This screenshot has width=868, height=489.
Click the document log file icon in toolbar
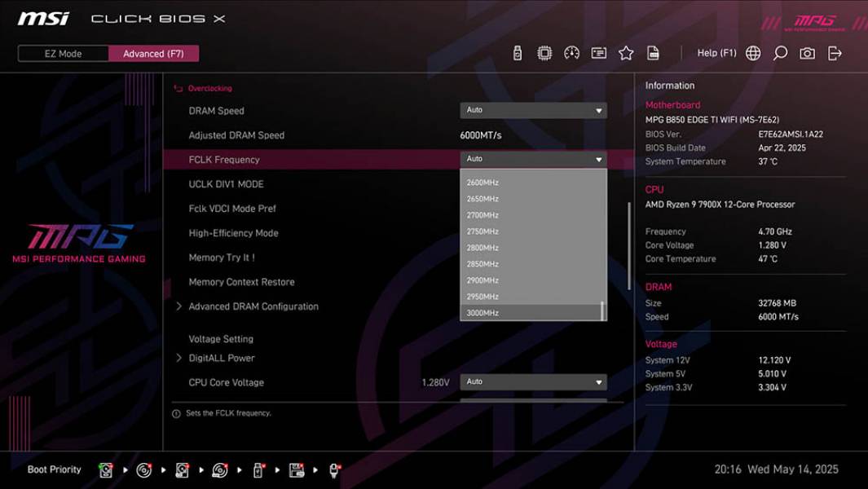tap(653, 53)
